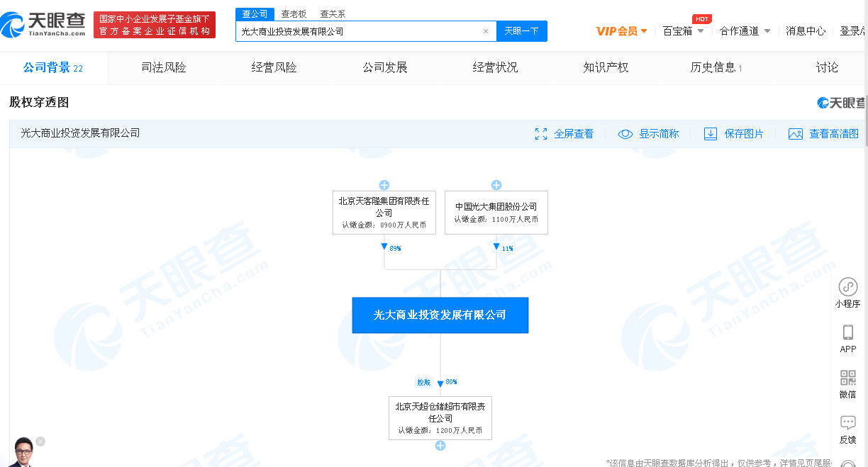This screenshot has height=467, width=868.
Task: Switch to 讨论 tab
Action: click(827, 68)
